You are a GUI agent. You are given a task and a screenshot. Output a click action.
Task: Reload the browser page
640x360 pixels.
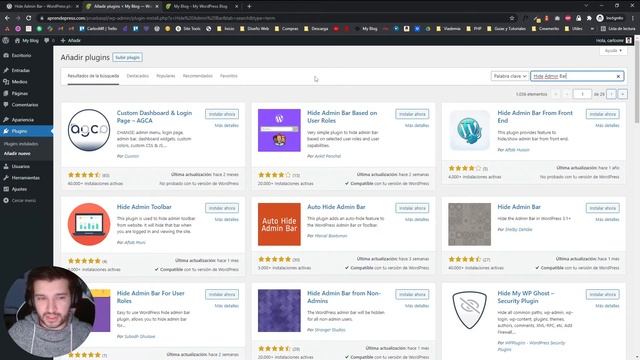click(29, 18)
